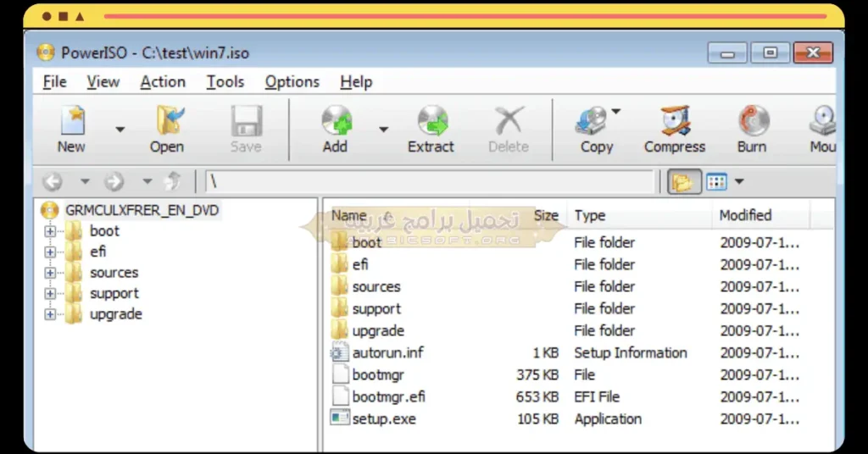The image size is (868, 454).
Task: Click the setup.exe application icon
Action: pyautogui.click(x=340, y=418)
